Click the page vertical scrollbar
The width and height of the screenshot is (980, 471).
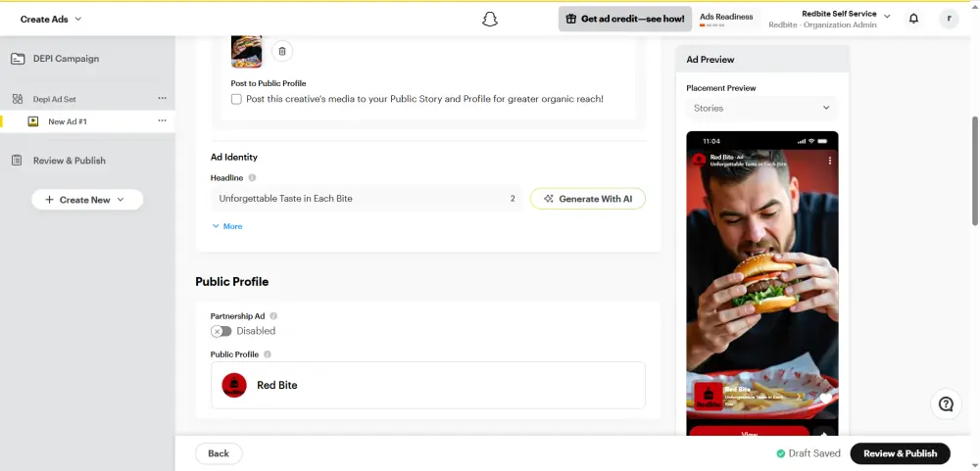click(975, 170)
